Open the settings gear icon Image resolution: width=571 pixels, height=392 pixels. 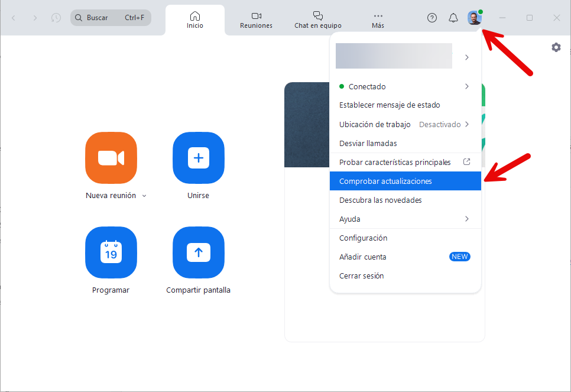[x=556, y=47]
